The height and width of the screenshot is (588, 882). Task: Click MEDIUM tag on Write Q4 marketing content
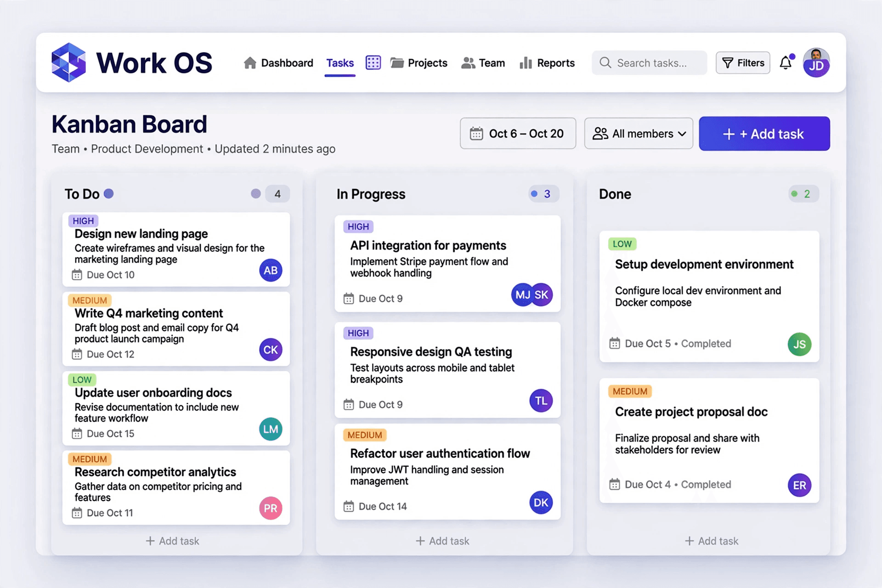pyautogui.click(x=90, y=300)
